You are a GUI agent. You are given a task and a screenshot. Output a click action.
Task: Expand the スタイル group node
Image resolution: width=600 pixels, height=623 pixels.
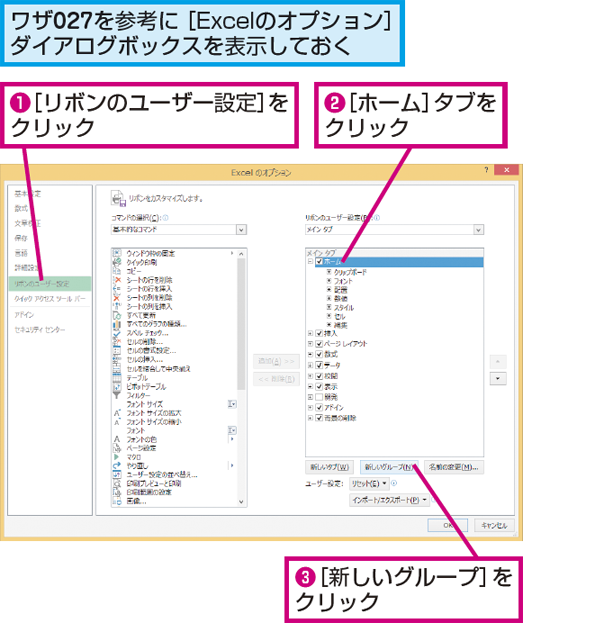tap(329, 307)
